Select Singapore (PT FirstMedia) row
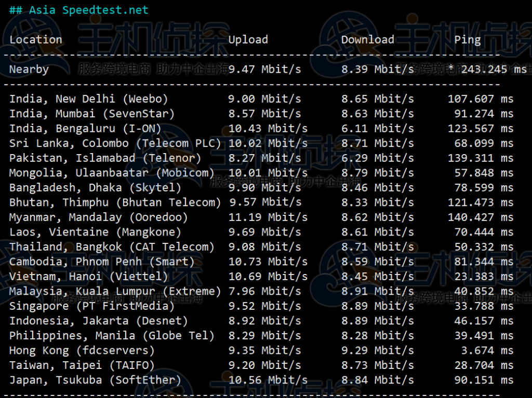The width and height of the screenshot is (532, 398). tap(99, 306)
